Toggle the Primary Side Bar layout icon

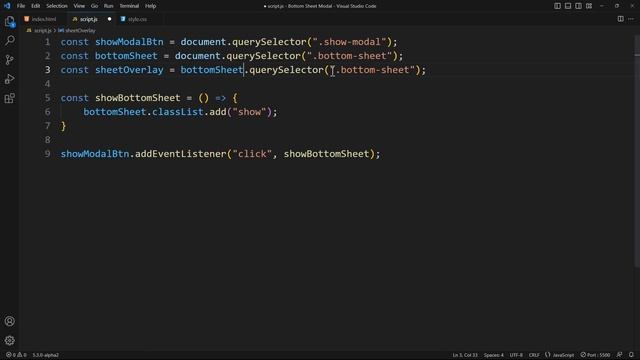pyautogui.click(x=557, y=6)
